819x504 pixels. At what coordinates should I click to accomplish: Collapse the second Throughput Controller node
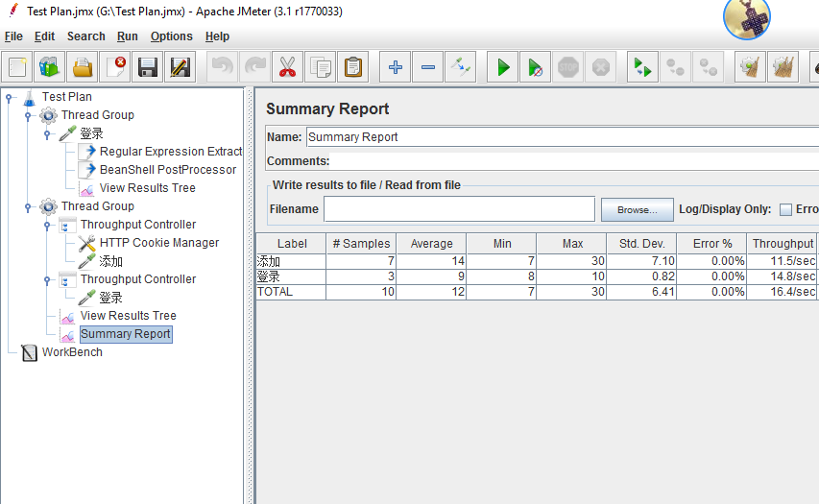click(47, 280)
